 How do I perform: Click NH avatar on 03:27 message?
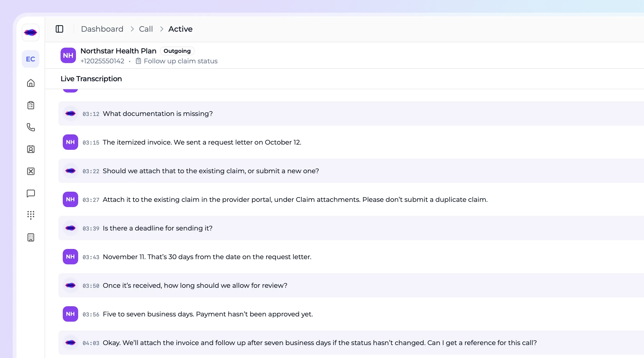pyautogui.click(x=70, y=199)
